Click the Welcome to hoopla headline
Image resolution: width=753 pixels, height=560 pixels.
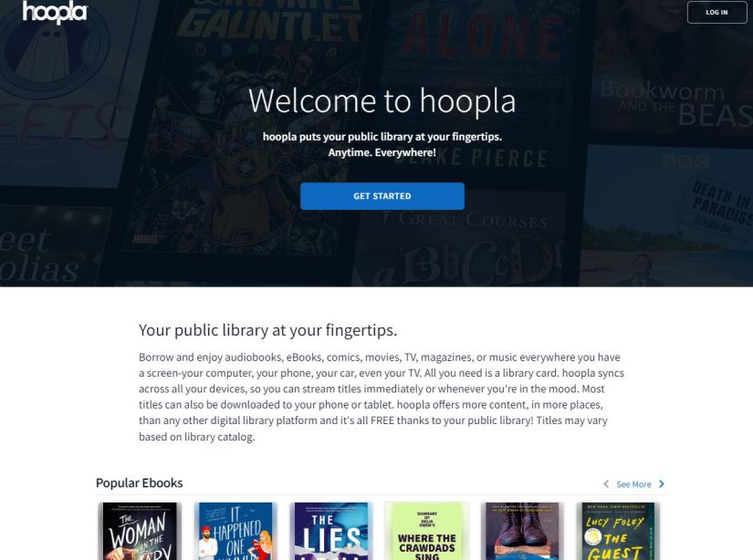(382, 101)
